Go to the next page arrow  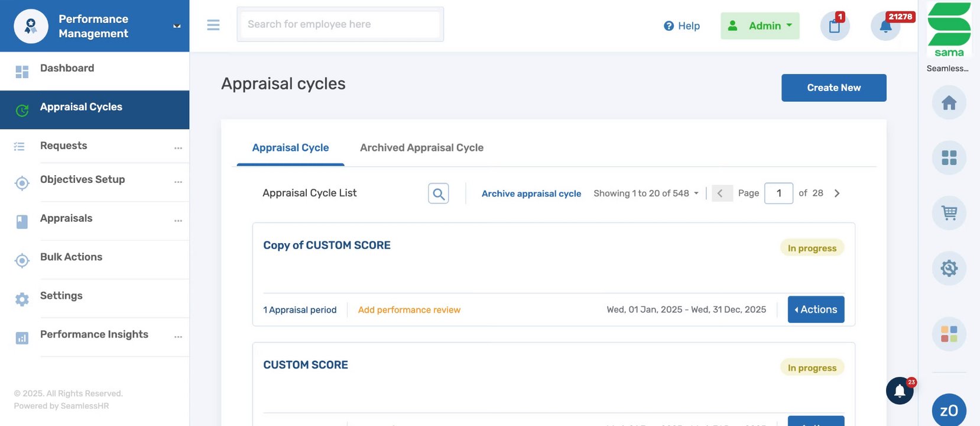[x=837, y=193]
